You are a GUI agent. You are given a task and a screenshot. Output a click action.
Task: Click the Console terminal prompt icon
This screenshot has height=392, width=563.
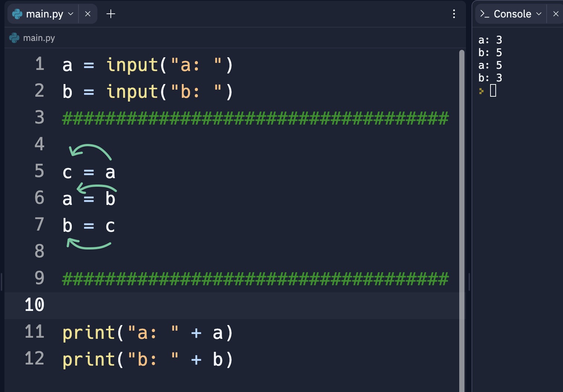click(x=484, y=14)
